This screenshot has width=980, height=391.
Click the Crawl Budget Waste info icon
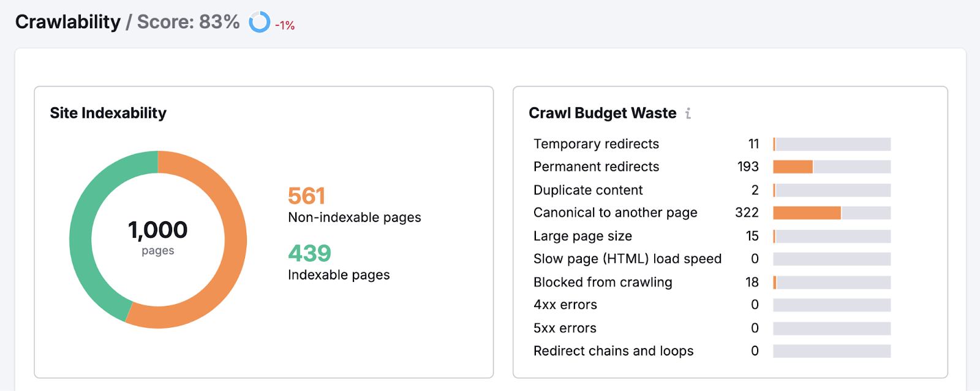(x=688, y=113)
